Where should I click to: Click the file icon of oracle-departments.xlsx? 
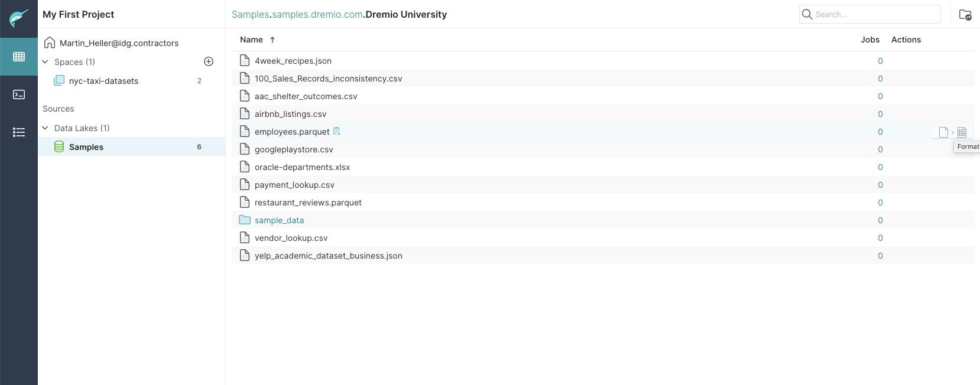pyautogui.click(x=245, y=167)
